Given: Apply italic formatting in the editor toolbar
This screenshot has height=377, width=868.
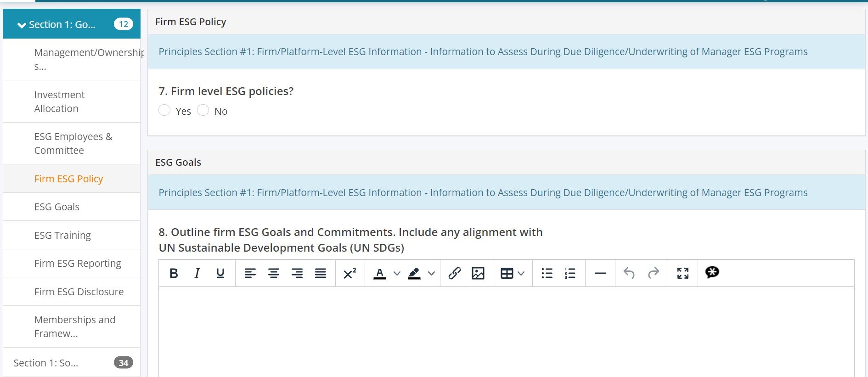Looking at the screenshot, I should 197,273.
